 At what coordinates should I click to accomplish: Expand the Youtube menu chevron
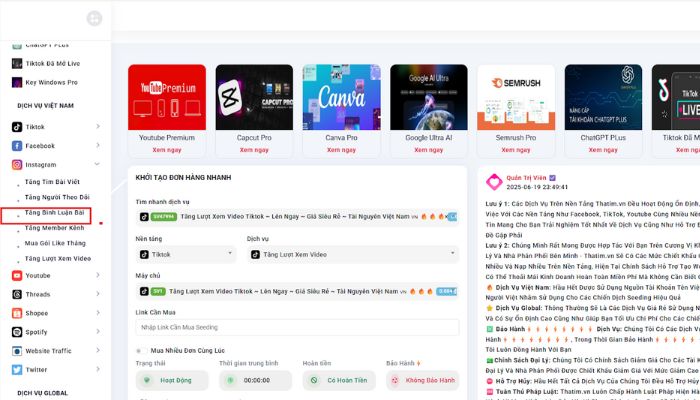(x=98, y=275)
